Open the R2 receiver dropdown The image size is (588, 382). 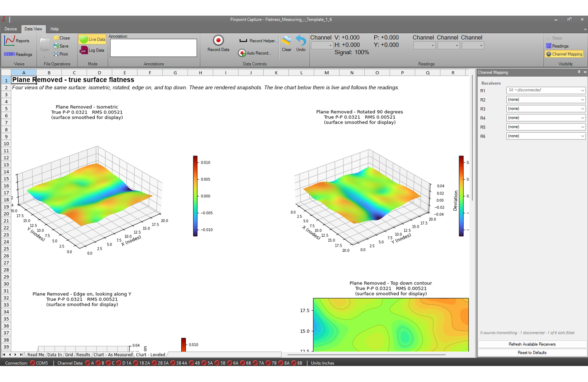coord(546,100)
